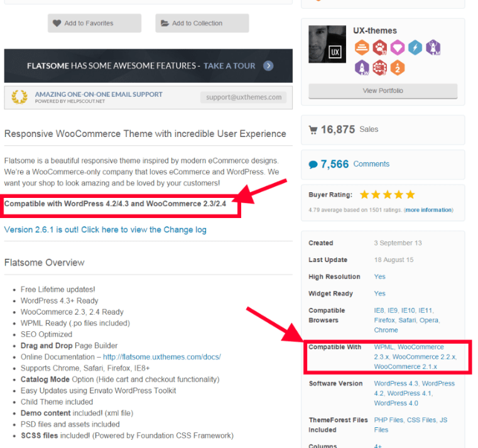Add item to Favorites

94,23
